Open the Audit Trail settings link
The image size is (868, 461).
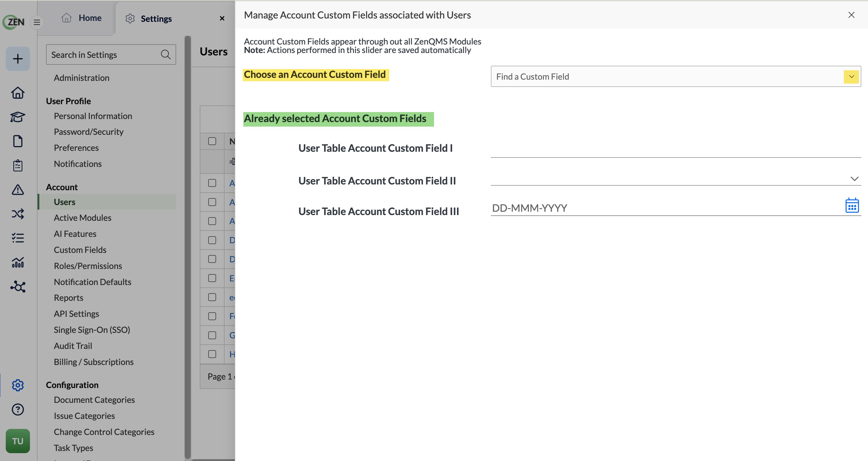pyautogui.click(x=73, y=346)
